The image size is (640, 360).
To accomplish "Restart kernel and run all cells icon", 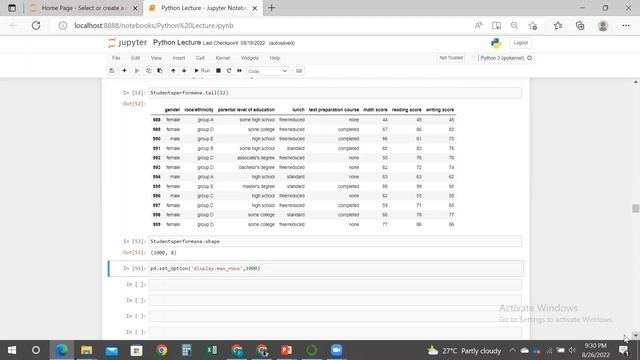I will [x=240, y=71].
